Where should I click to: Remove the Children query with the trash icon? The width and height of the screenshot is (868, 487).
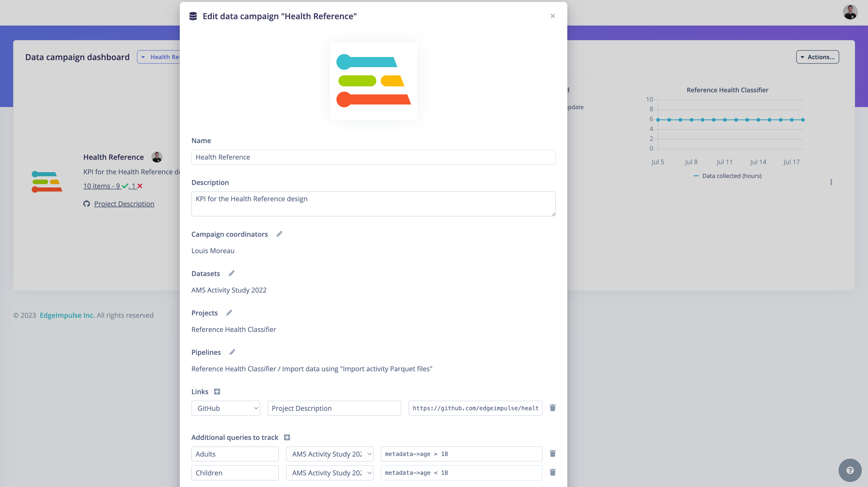[553, 472]
